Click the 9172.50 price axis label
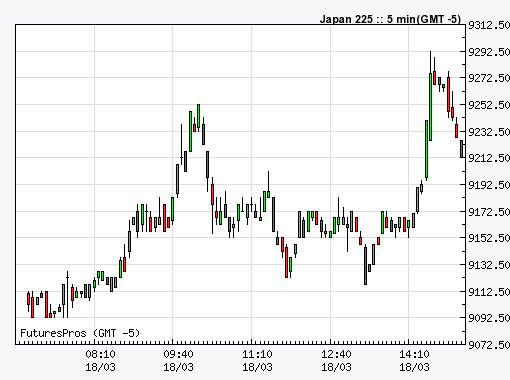The height and width of the screenshot is (380, 510). click(x=489, y=212)
